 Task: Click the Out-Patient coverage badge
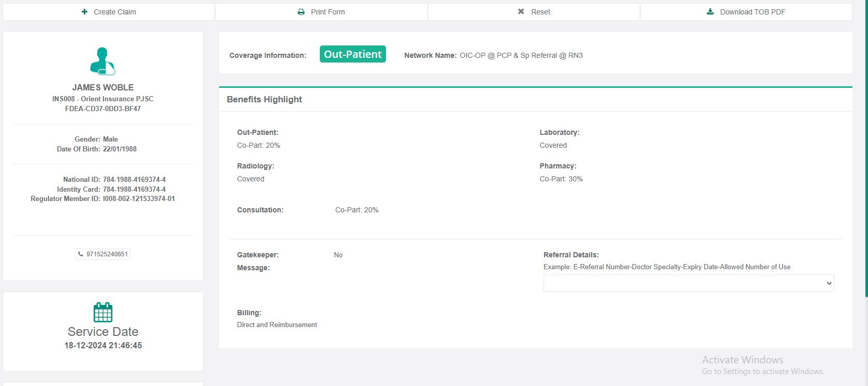coord(352,54)
